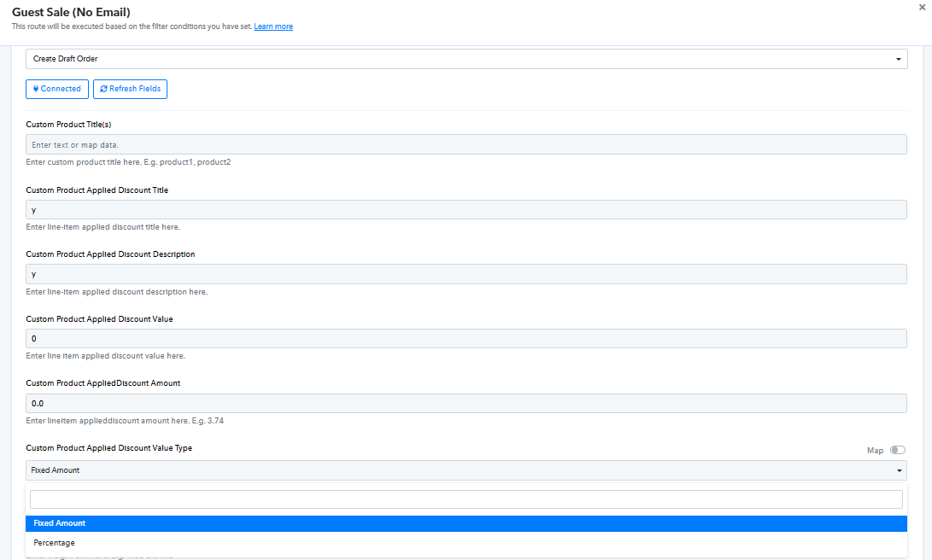The image size is (932, 560).
Task: Click the Create Draft Order caret arrow
Action: click(x=898, y=59)
